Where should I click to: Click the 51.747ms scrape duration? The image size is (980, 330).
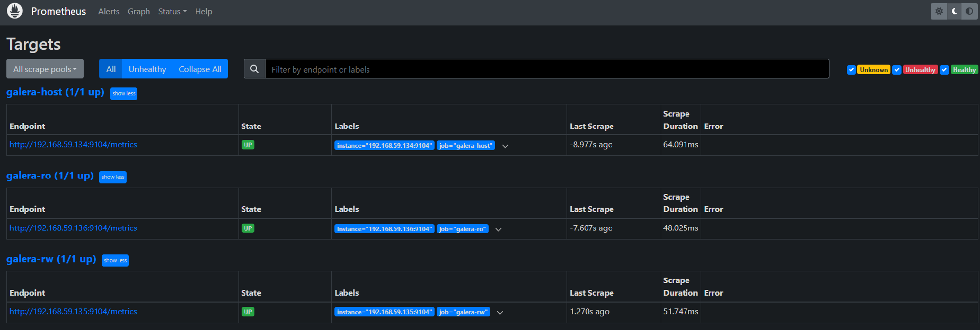[681, 312]
